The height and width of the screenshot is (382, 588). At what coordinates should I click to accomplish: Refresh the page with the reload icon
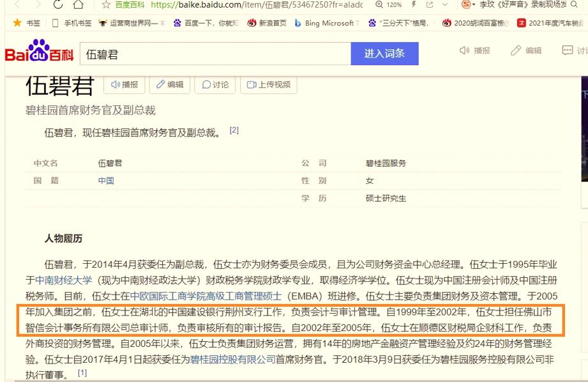tap(58, 5)
